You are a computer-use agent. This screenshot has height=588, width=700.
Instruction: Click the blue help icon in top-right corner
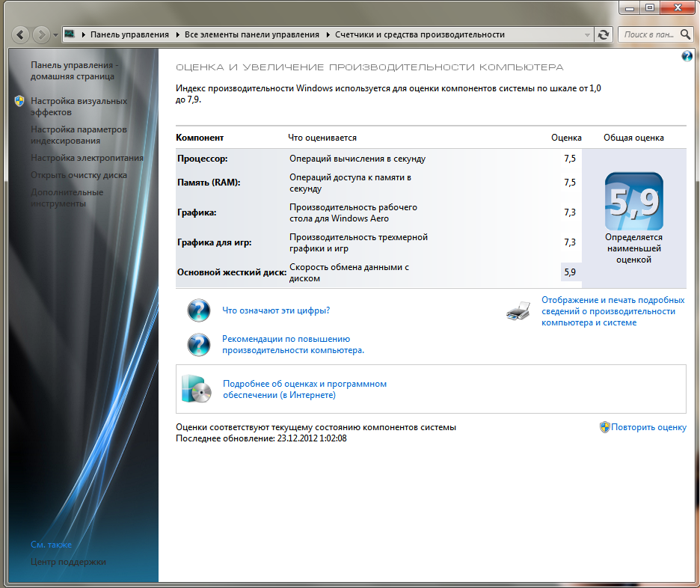687,56
